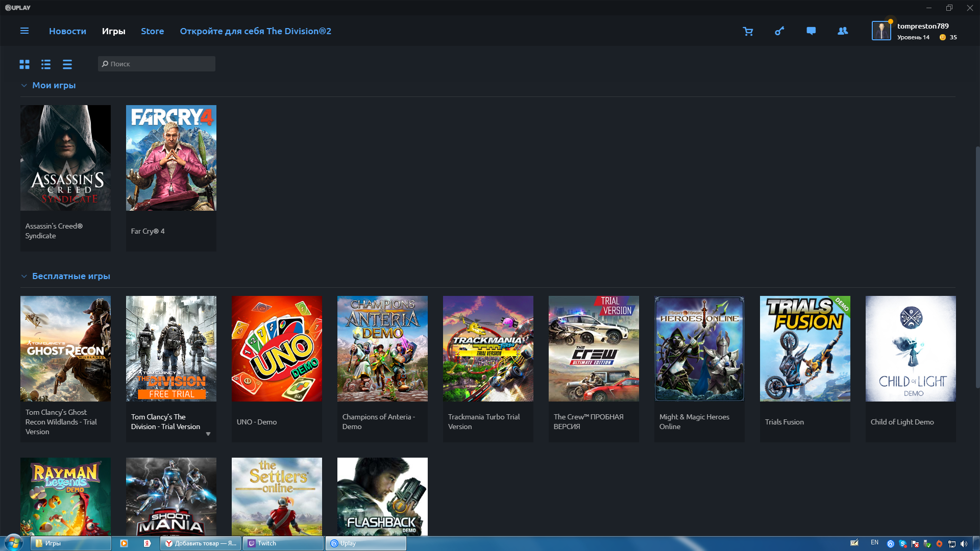
Task: Open the shopping cart
Action: (748, 31)
